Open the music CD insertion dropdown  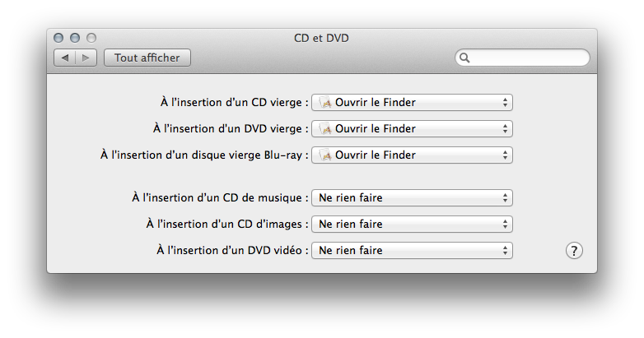(x=412, y=197)
